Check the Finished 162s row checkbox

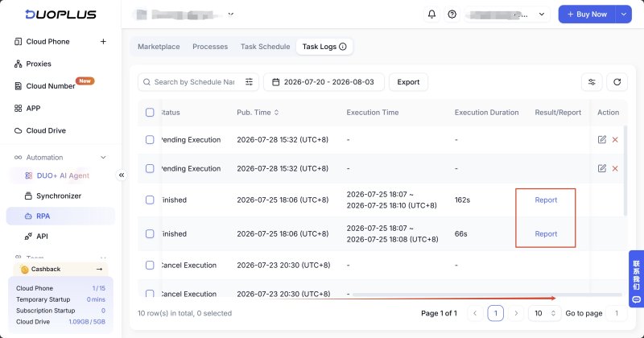(150, 200)
